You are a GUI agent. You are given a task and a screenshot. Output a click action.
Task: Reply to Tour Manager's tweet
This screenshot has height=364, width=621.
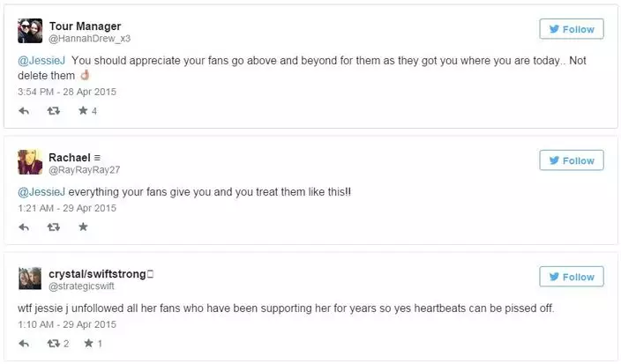[x=25, y=111]
